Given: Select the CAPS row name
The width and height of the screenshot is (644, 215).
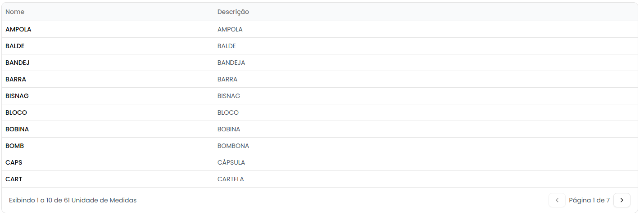Looking at the screenshot, I should (x=14, y=162).
